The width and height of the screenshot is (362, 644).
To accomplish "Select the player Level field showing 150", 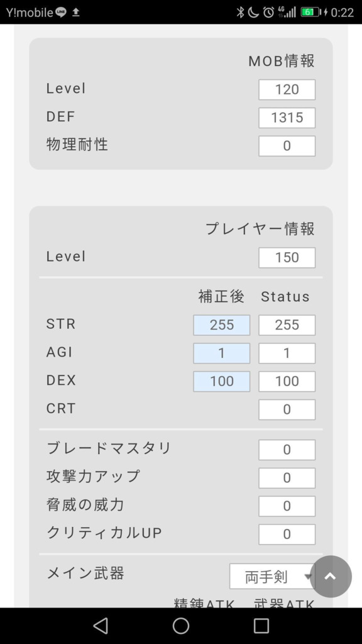I will click(287, 257).
